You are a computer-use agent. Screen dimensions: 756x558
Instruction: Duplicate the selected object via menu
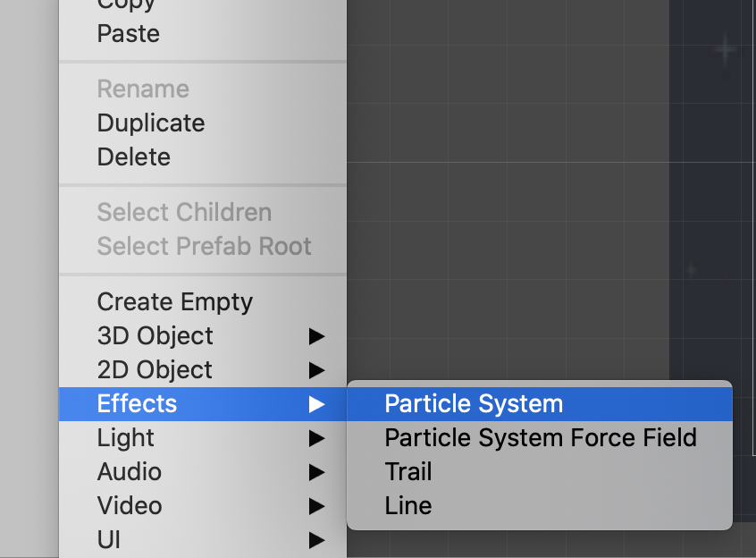tap(151, 123)
